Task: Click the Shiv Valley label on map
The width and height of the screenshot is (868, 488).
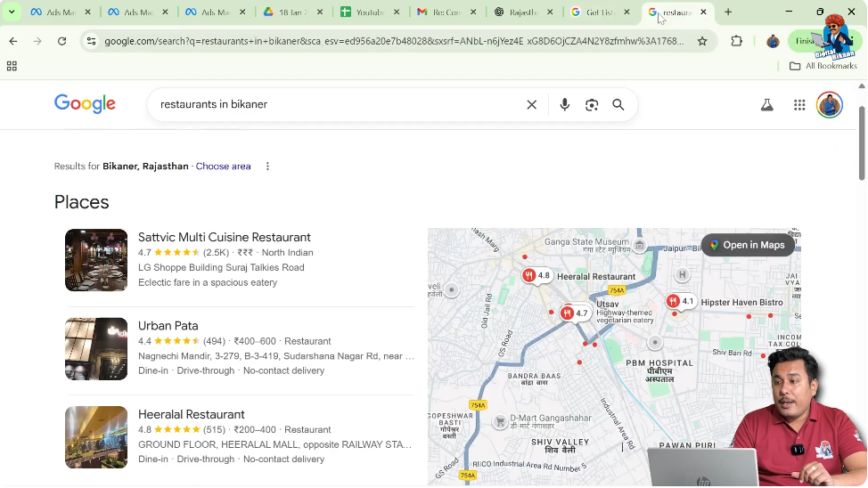Action: [x=560, y=446]
